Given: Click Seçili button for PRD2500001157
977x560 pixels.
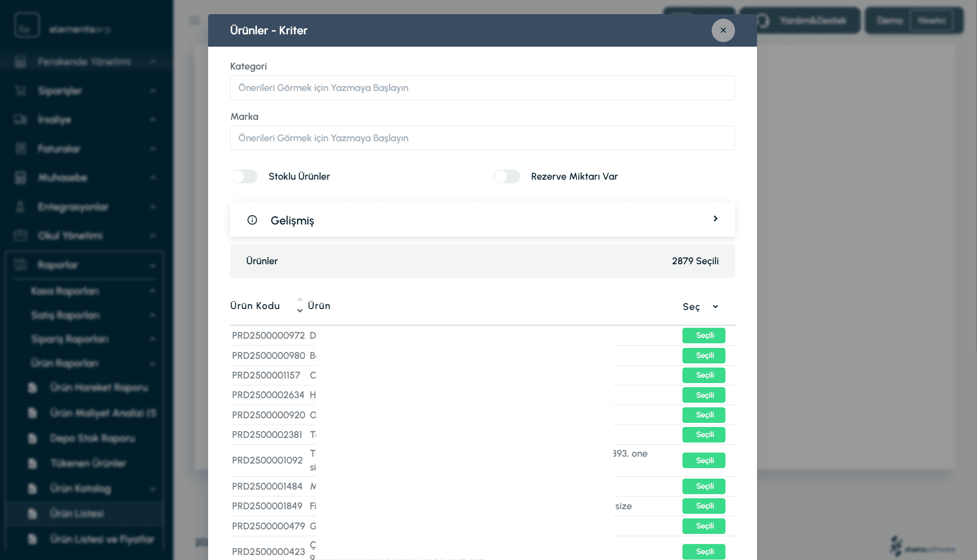Looking at the screenshot, I should (x=703, y=375).
